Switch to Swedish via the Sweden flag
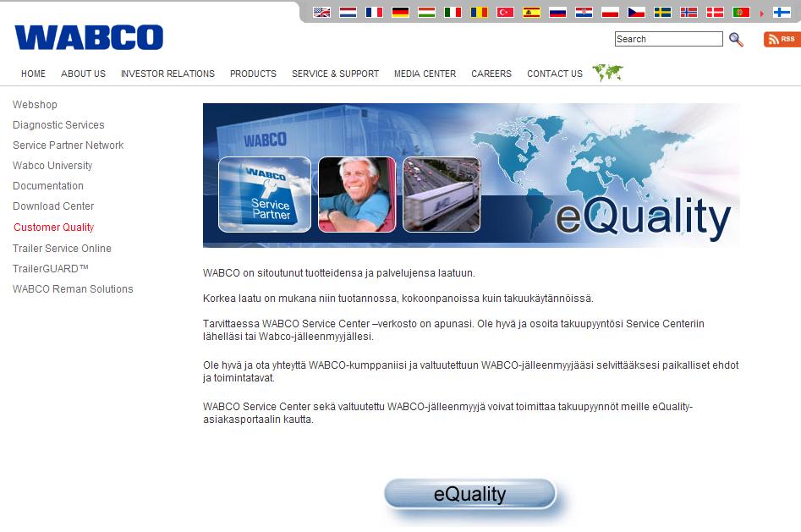The width and height of the screenshot is (801, 532). pyautogui.click(x=662, y=13)
